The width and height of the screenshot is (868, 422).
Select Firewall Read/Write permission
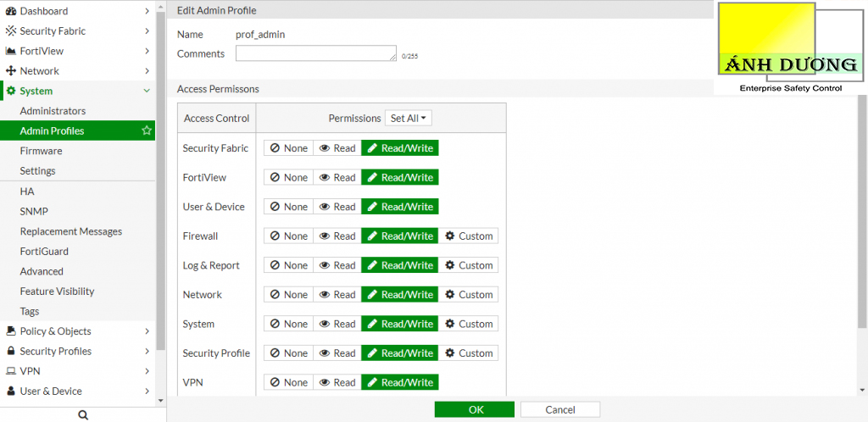[400, 236]
